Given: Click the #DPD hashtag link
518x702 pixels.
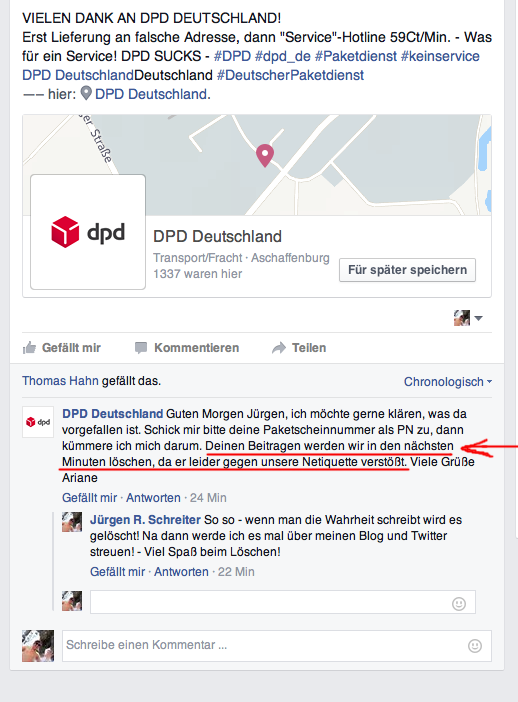Looking at the screenshot, I should point(232,56).
